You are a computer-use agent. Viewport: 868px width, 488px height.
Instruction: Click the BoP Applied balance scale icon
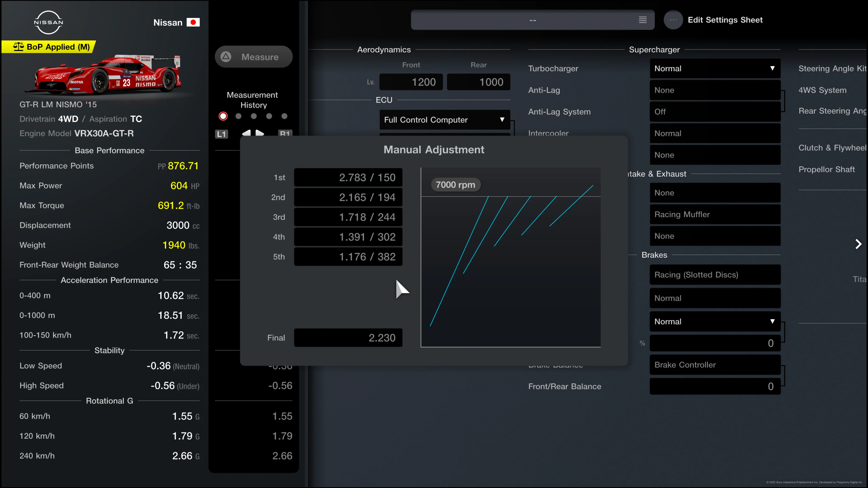(19, 47)
